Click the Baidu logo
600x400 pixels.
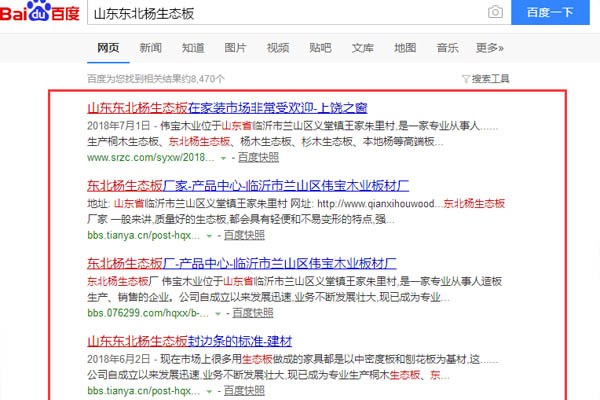(x=39, y=11)
